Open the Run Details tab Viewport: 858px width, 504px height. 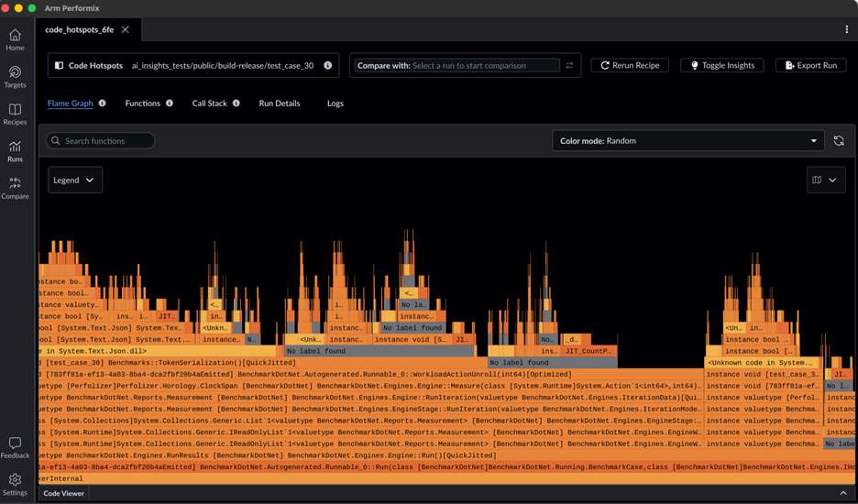click(x=279, y=103)
